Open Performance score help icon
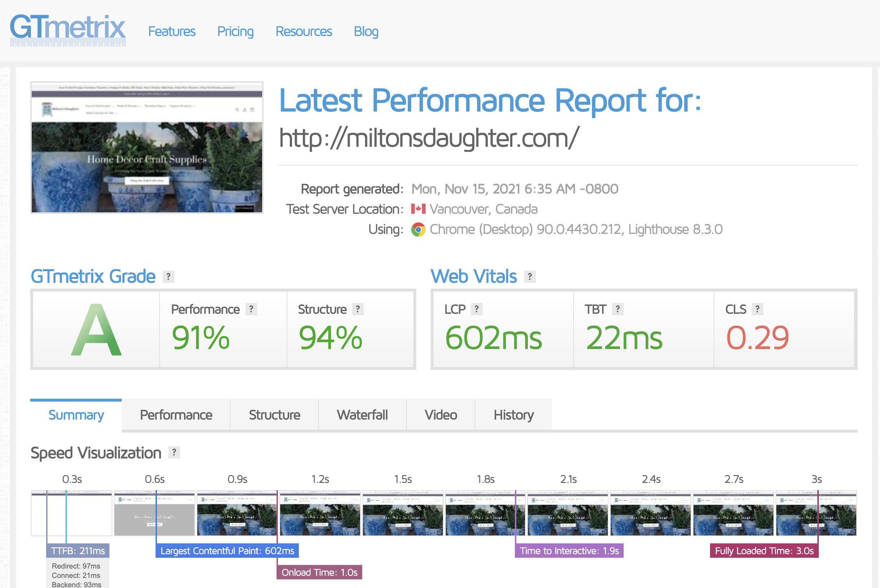Image resolution: width=880 pixels, height=588 pixels. tap(251, 309)
